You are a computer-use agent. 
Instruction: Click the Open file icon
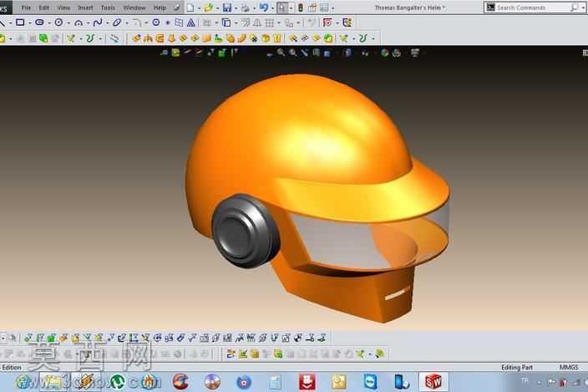pyautogui.click(x=209, y=8)
